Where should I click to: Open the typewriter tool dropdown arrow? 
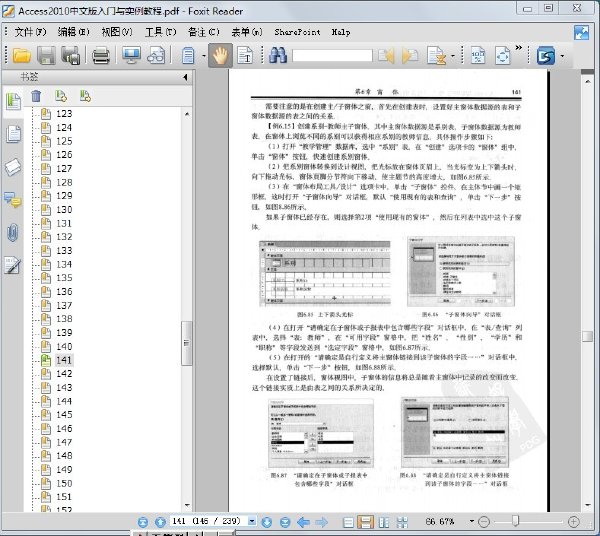453,56
